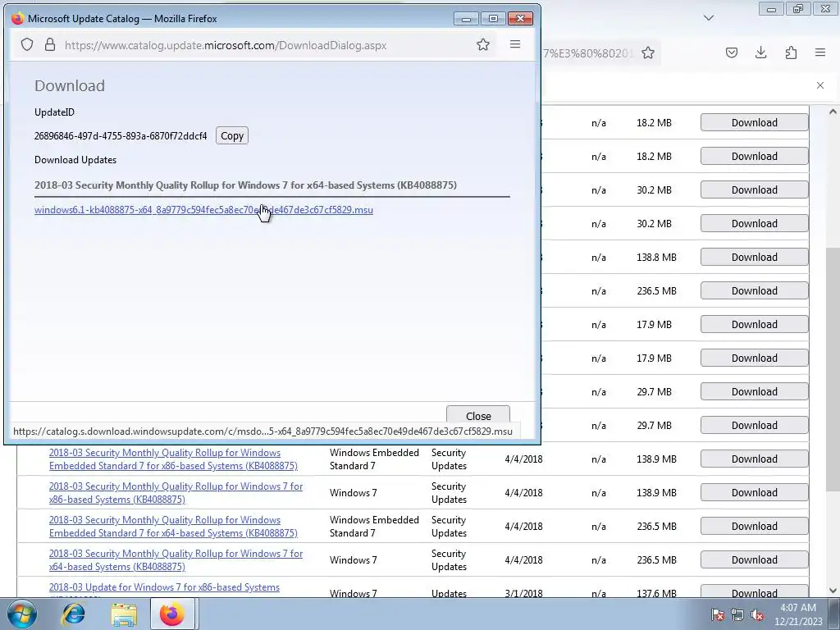Open the Pocket save icon in the main Firefox toolbar
The image size is (840, 630).
pyautogui.click(x=731, y=52)
